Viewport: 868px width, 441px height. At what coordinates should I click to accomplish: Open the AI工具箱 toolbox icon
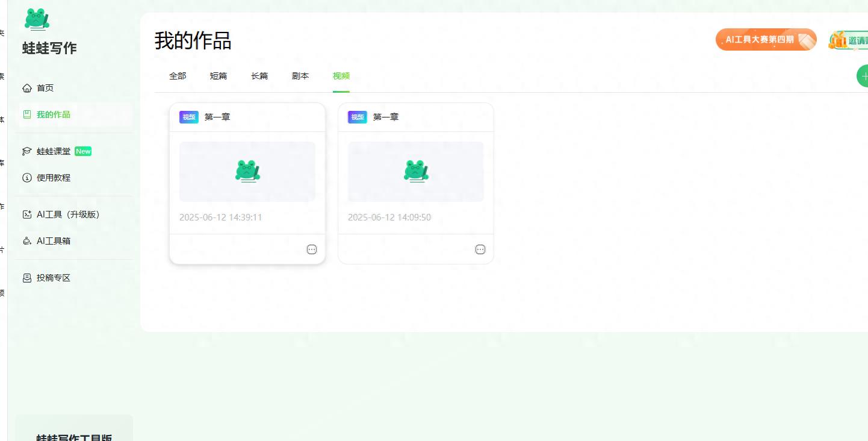27,240
